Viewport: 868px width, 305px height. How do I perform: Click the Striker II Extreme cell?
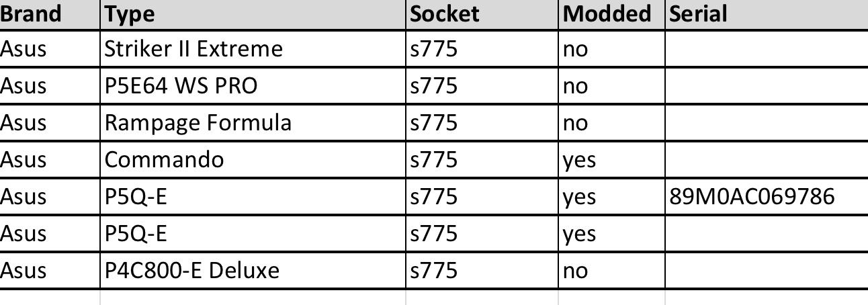coord(253,49)
